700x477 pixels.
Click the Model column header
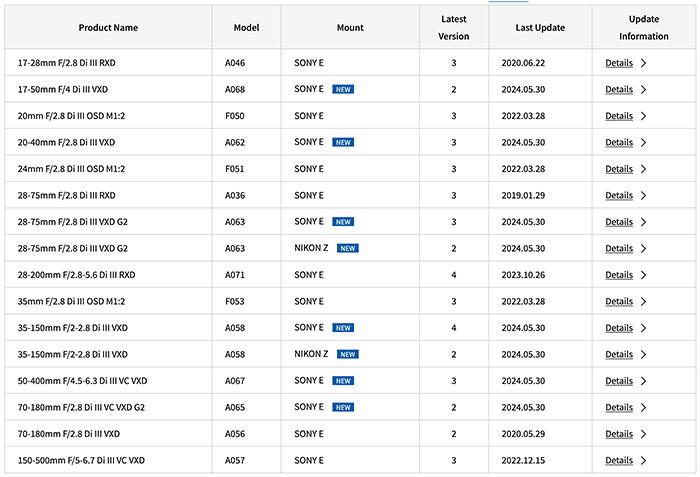[x=246, y=28]
